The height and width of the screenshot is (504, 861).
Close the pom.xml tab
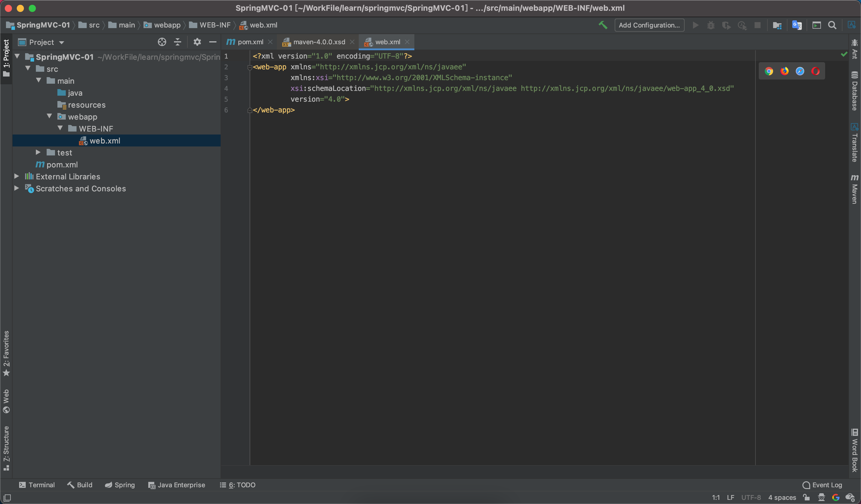(x=270, y=42)
